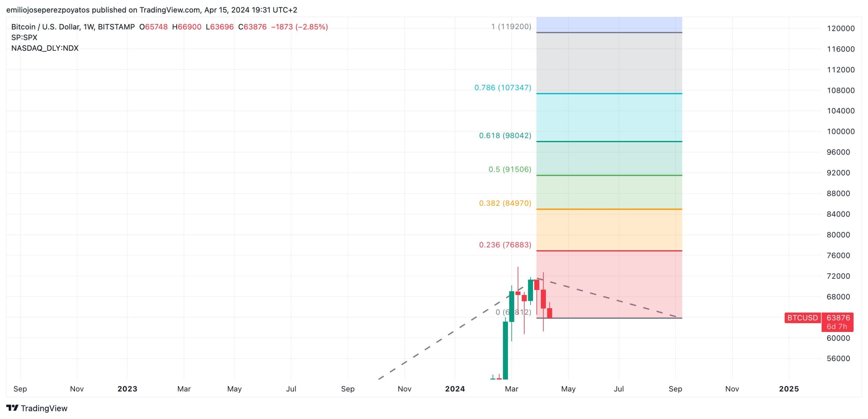Click the 0.5 (91506) Fibonacci label
Screen dimensions: 868x419
(510, 169)
